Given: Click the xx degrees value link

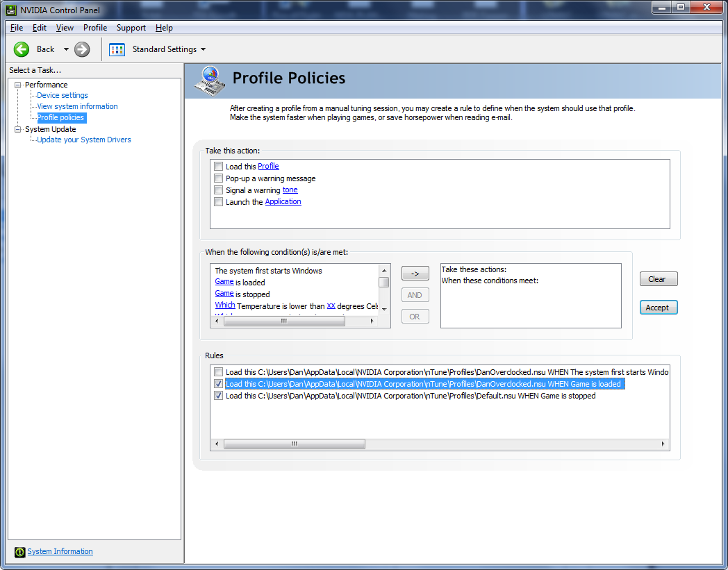Looking at the screenshot, I should 331,305.
